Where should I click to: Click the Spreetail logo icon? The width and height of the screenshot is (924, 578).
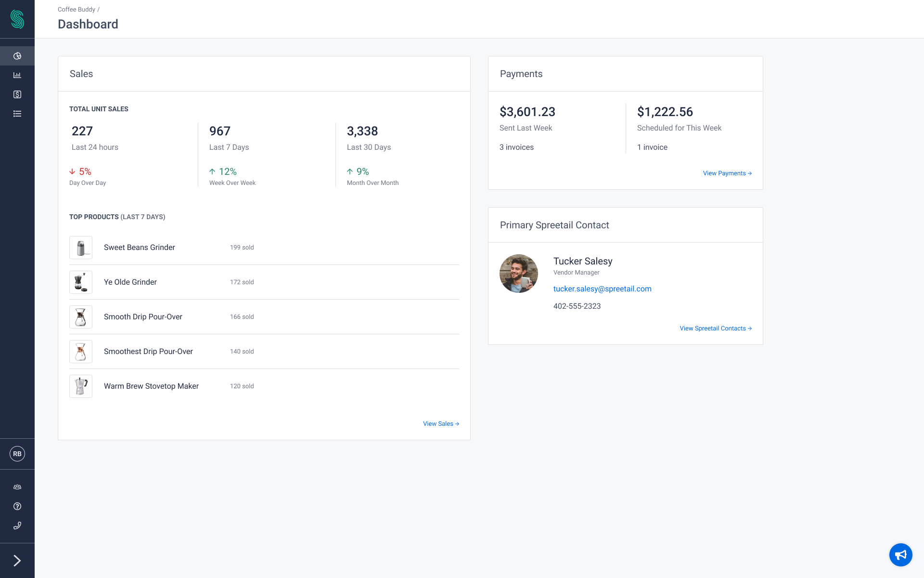[17, 19]
